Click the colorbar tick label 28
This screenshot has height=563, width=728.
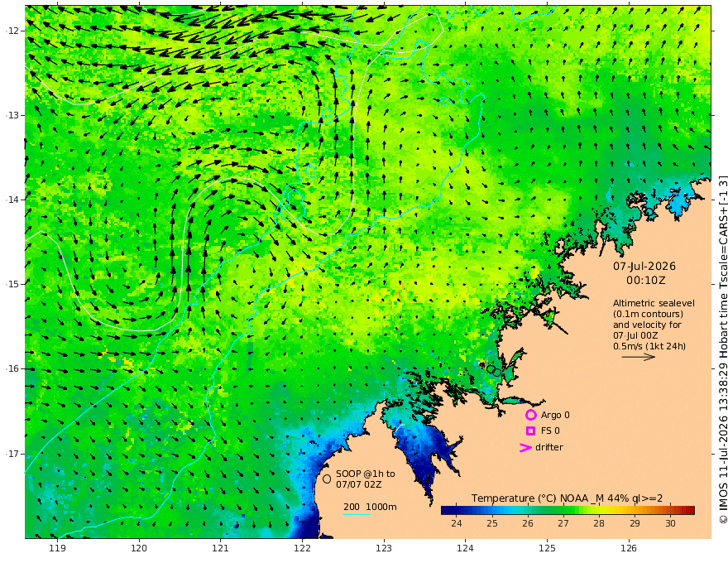coord(599,523)
